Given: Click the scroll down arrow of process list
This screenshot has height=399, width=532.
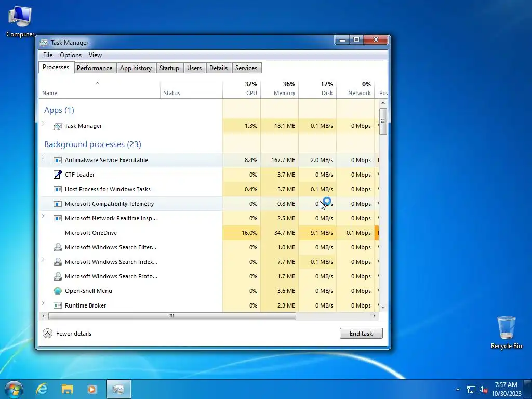Looking at the screenshot, I should [x=383, y=307].
